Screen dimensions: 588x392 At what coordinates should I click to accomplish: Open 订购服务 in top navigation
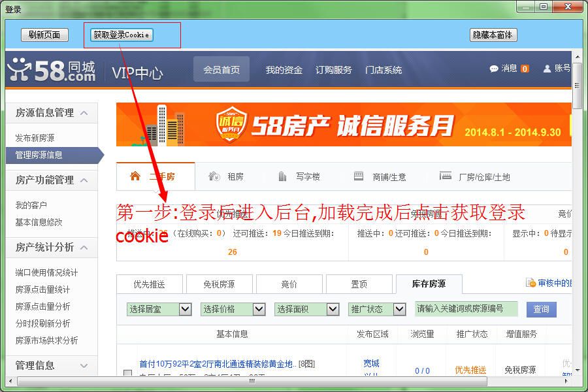point(333,70)
